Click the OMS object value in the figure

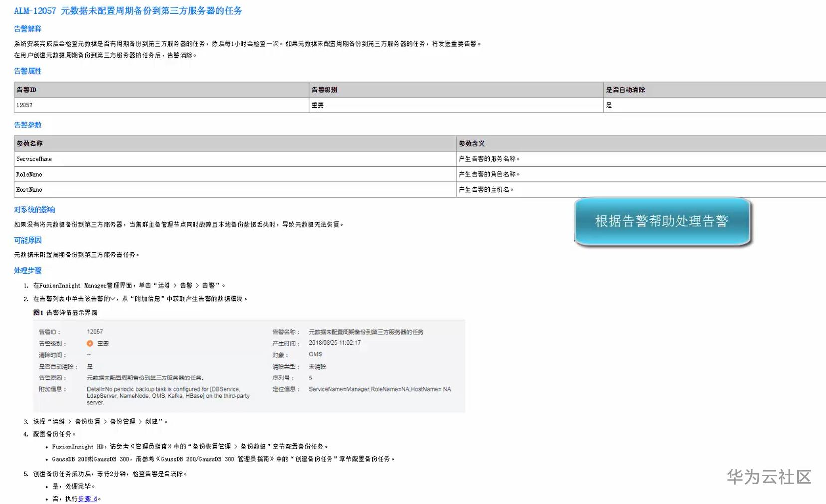tap(315, 354)
